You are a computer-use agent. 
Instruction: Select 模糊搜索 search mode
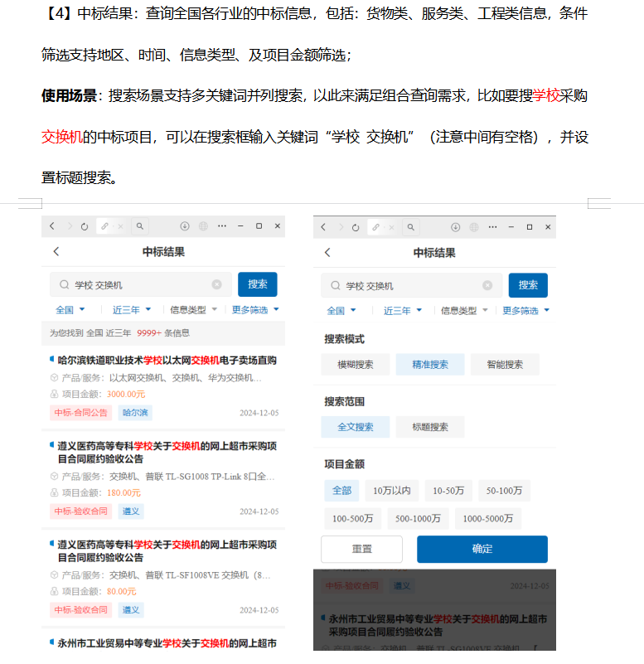(x=355, y=364)
